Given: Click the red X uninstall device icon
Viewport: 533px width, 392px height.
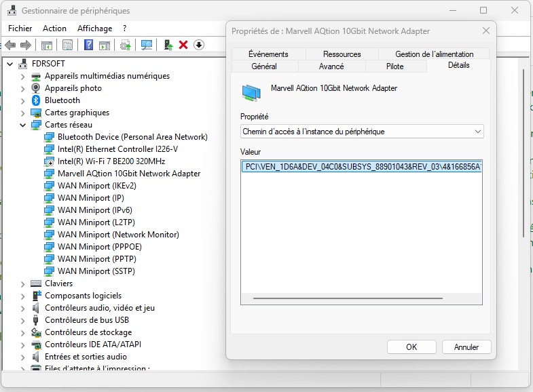Looking at the screenshot, I should tap(183, 45).
